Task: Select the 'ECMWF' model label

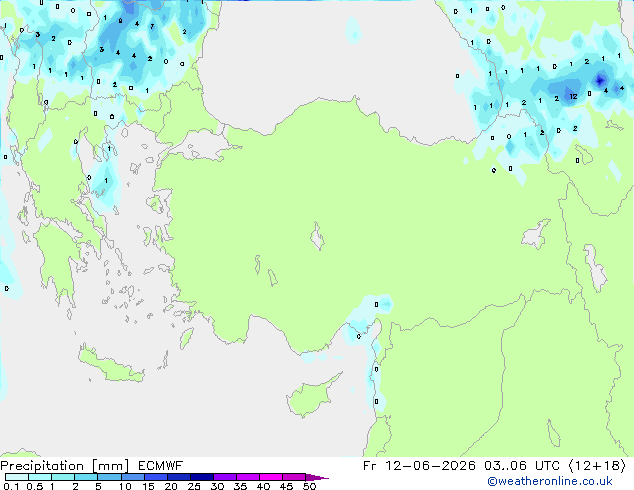Action: (x=161, y=466)
